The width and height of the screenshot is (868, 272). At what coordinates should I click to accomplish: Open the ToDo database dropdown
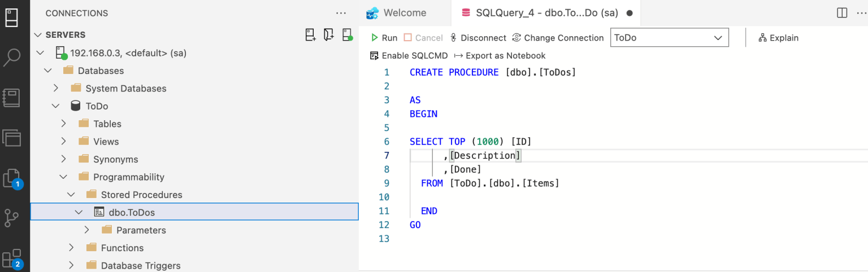click(669, 38)
